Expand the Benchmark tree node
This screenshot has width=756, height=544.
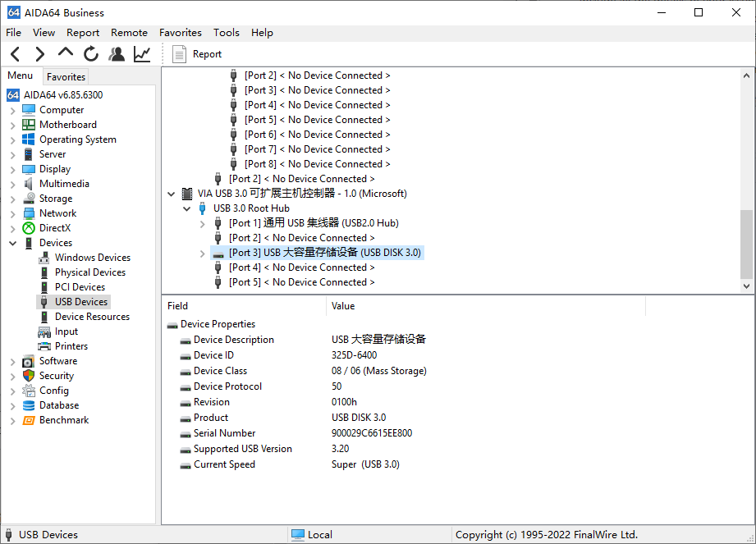[13, 421]
